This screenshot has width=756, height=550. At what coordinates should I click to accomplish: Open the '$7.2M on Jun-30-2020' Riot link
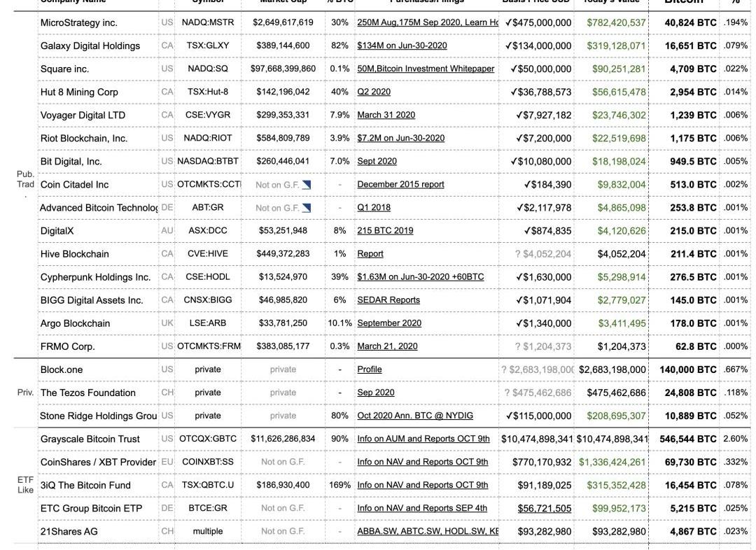[400, 139]
